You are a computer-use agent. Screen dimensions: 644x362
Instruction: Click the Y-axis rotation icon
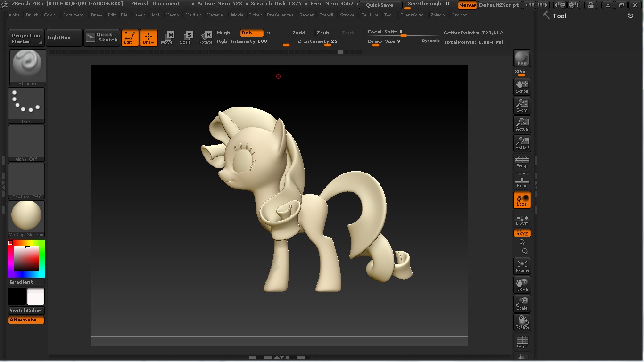tap(522, 242)
